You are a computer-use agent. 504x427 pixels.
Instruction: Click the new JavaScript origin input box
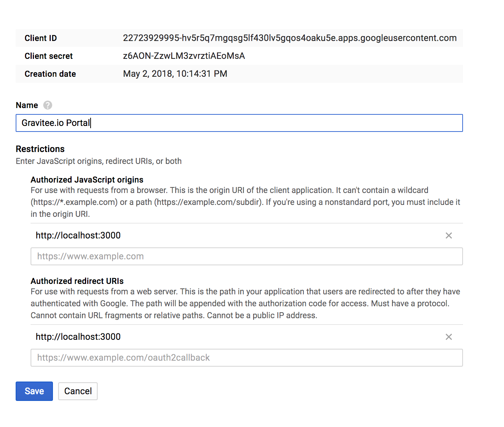(246, 256)
